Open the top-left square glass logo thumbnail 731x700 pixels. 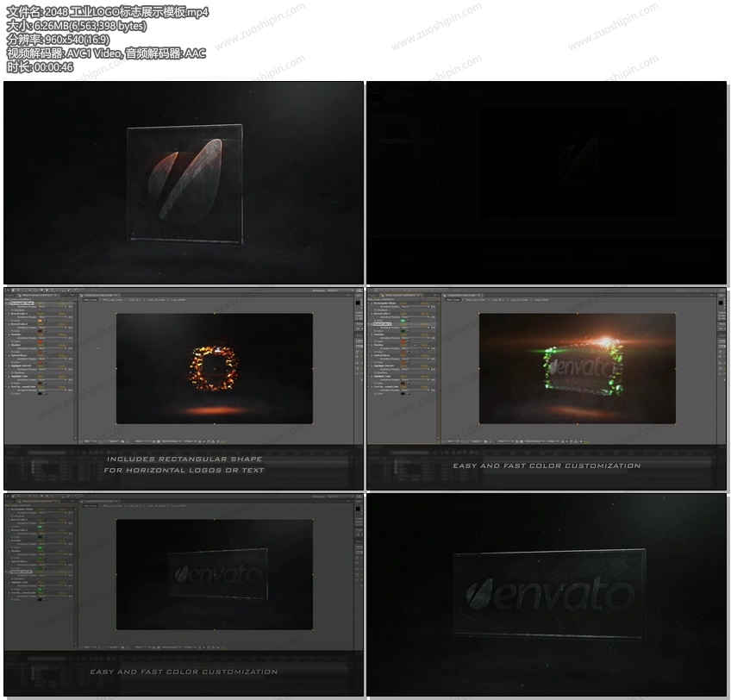[184, 183]
